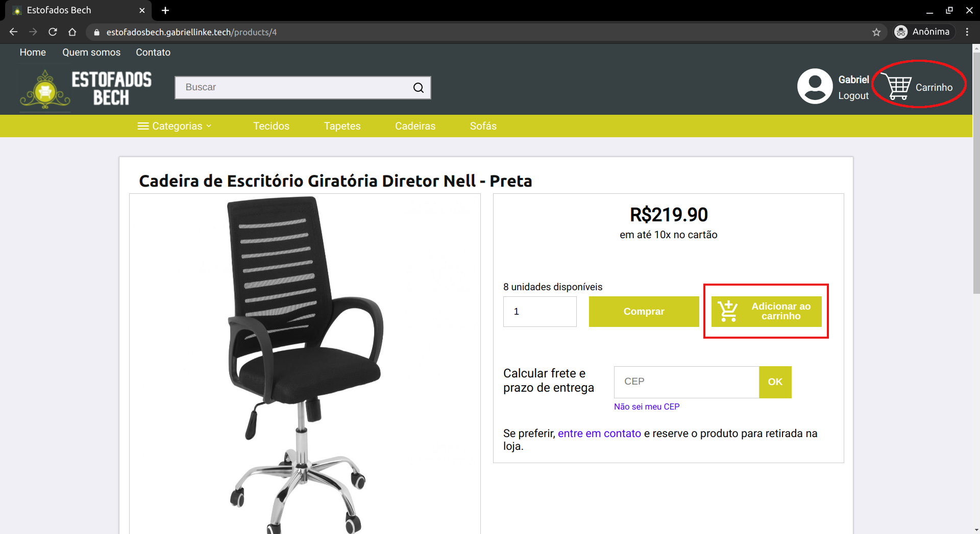
Task: Navigate back in browser
Action: click(x=14, y=32)
